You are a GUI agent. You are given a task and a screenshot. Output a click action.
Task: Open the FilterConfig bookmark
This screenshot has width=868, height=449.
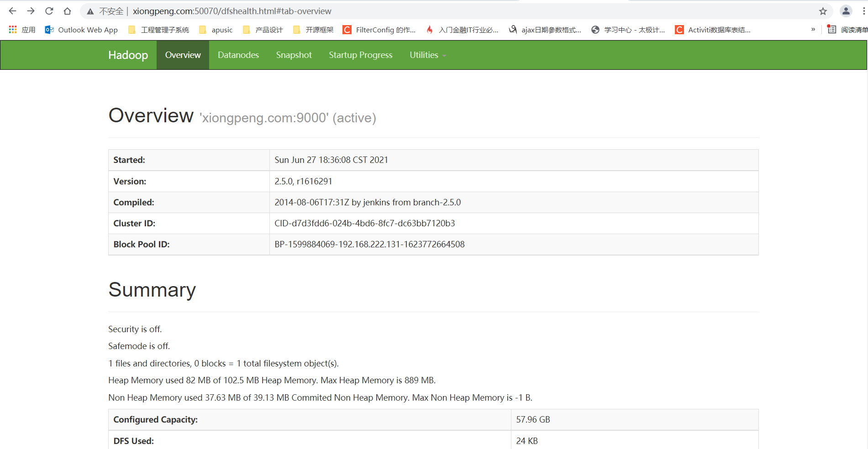click(x=379, y=30)
